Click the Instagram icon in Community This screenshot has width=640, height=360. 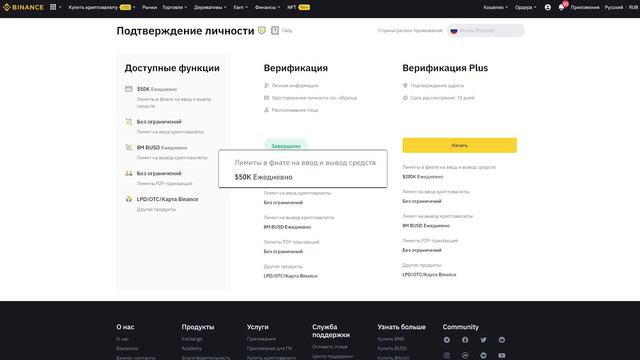[447, 356]
